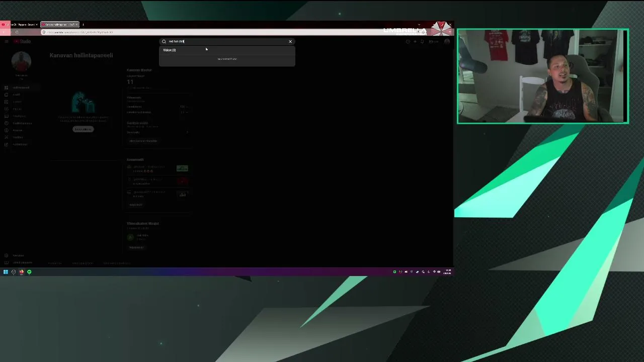Click the taskbar clock
This screenshot has width=644, height=362.
pyautogui.click(x=447, y=272)
